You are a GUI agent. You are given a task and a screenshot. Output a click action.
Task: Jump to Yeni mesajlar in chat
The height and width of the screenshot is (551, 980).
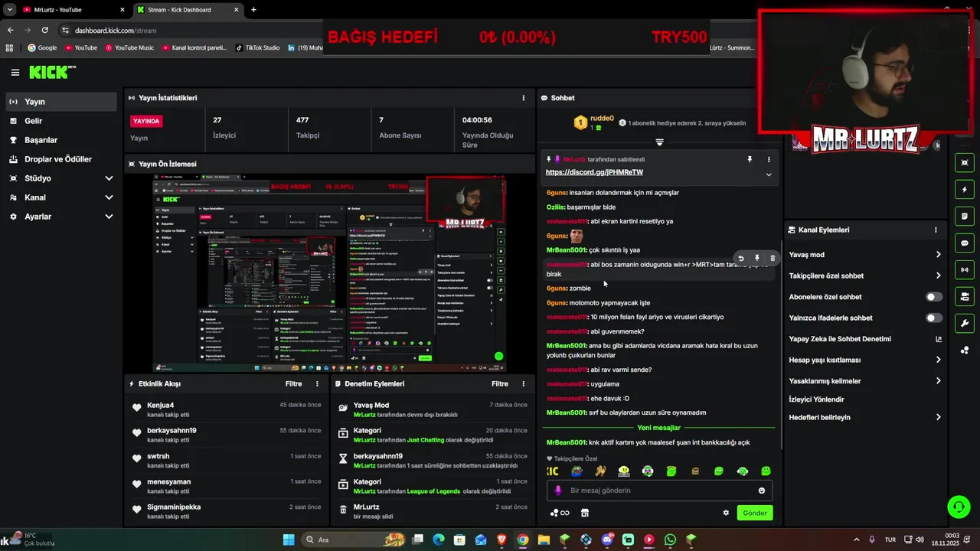658,428
